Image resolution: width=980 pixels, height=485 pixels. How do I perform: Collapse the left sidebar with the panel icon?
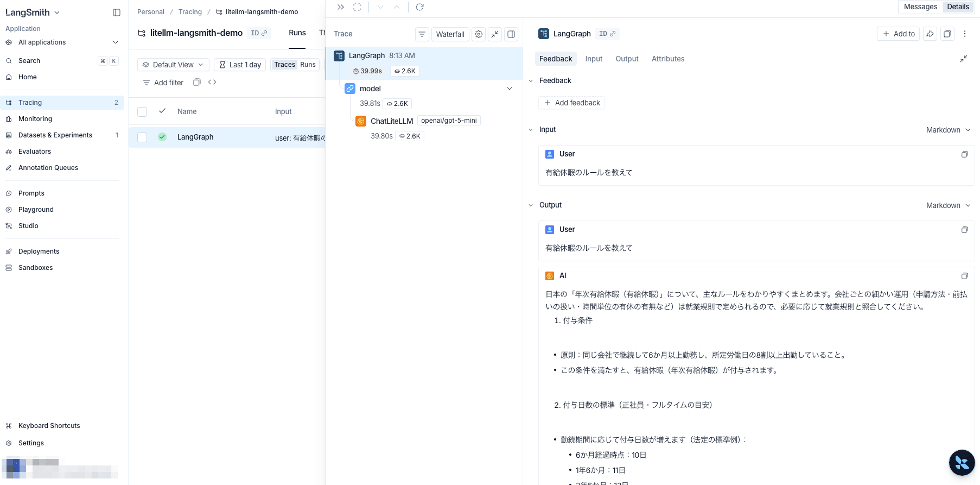117,12
